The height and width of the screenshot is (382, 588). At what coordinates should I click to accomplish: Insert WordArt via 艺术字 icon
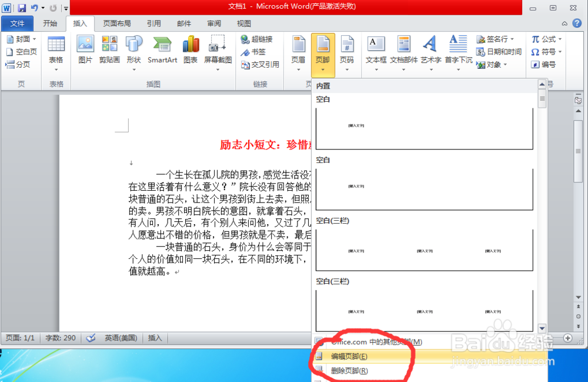(429, 50)
